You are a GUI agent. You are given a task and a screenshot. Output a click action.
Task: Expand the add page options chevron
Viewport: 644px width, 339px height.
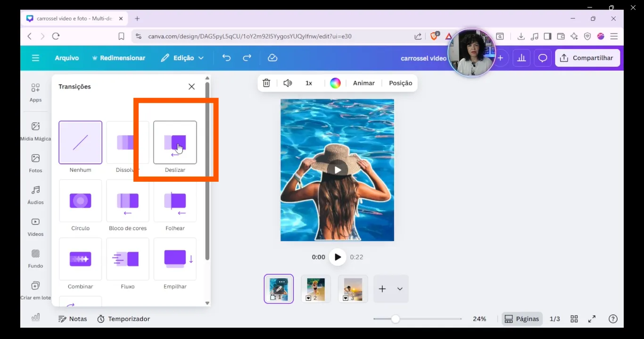(400, 289)
